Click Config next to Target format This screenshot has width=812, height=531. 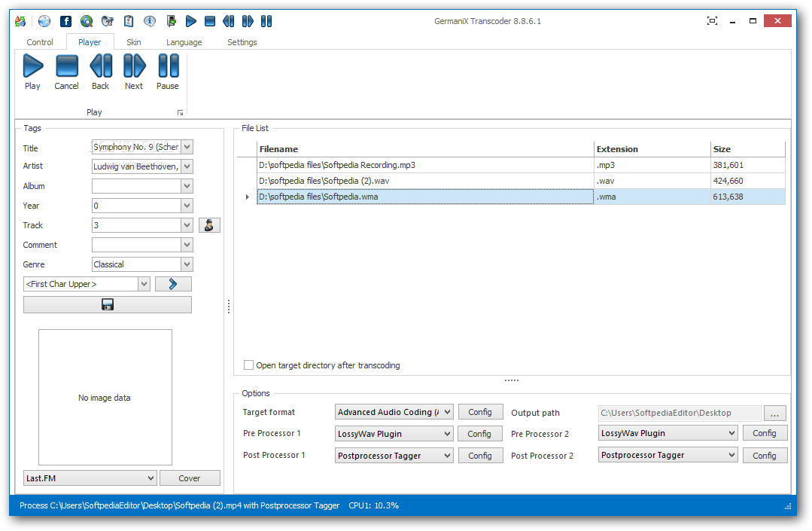pyautogui.click(x=480, y=412)
